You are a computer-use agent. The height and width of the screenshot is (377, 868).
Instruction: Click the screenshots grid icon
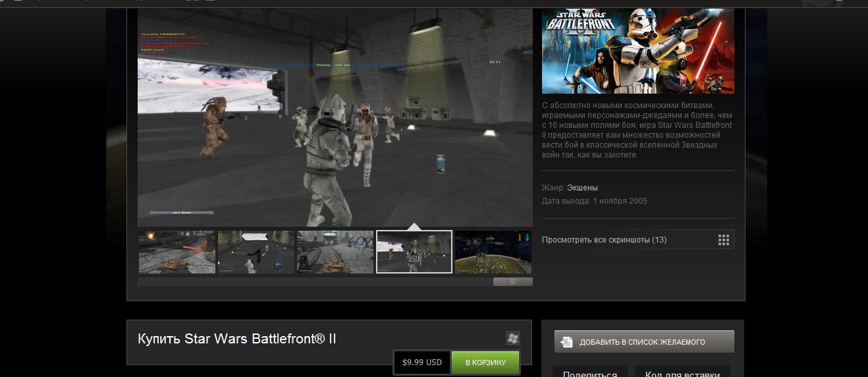pos(724,239)
